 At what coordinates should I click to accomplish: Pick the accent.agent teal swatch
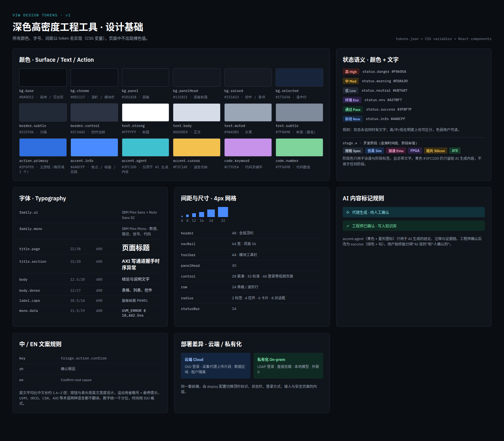coord(146,147)
